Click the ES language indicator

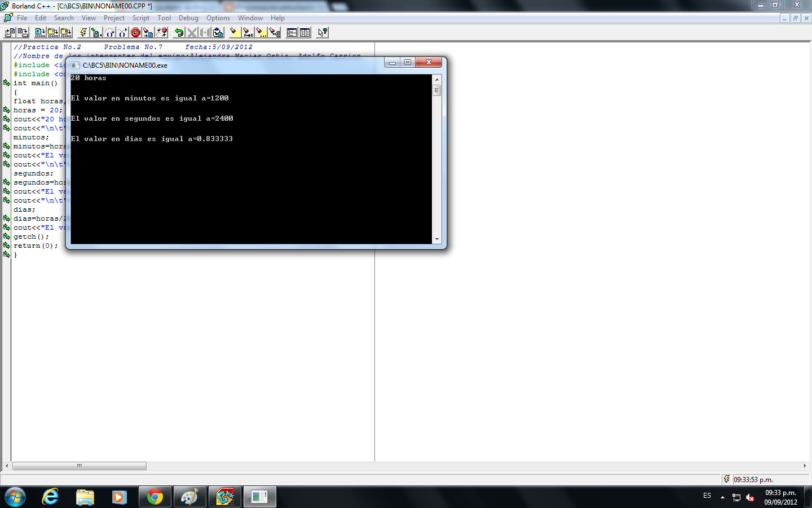(707, 496)
